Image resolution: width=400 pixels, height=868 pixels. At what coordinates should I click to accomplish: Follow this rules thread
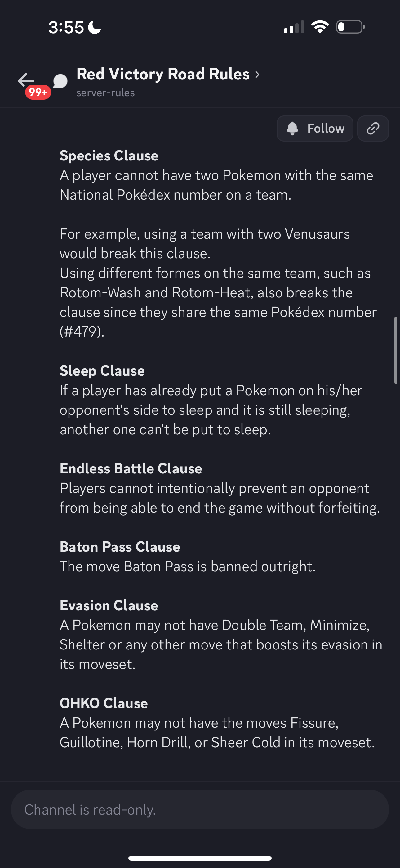click(315, 129)
